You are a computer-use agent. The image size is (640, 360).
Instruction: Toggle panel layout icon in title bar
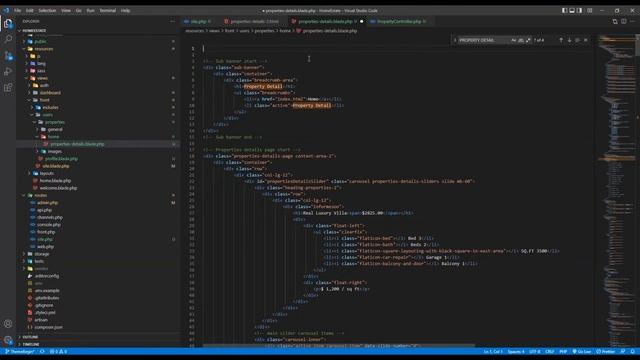pos(572,11)
